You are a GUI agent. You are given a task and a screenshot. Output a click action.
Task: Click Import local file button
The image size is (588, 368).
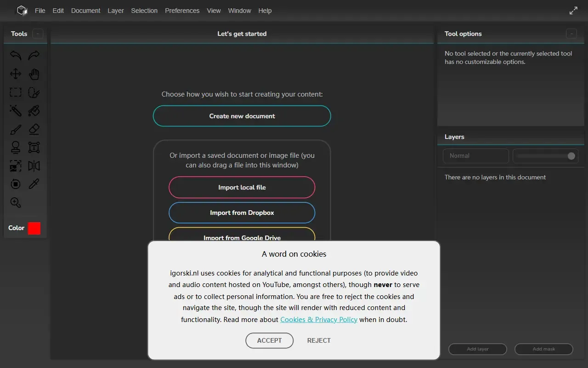click(x=242, y=187)
